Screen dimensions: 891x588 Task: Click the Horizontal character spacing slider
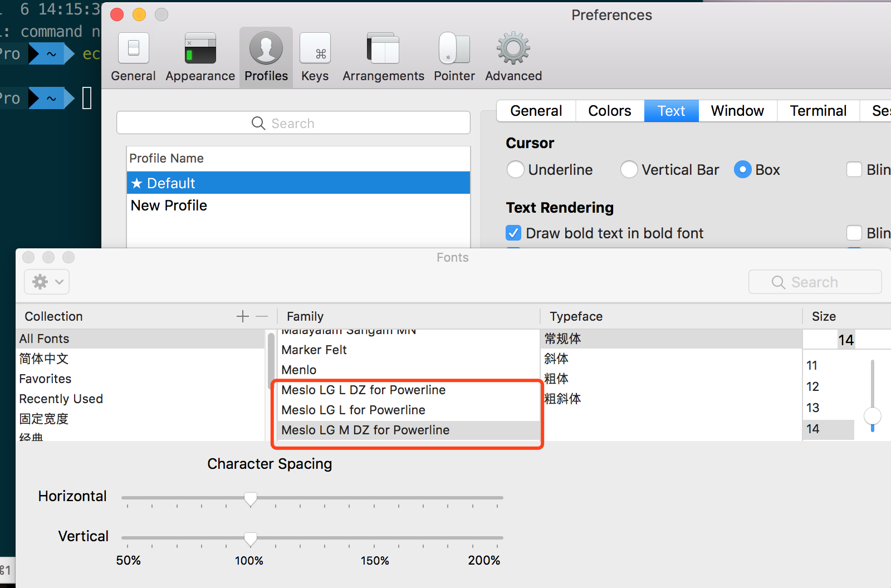[x=312, y=498]
